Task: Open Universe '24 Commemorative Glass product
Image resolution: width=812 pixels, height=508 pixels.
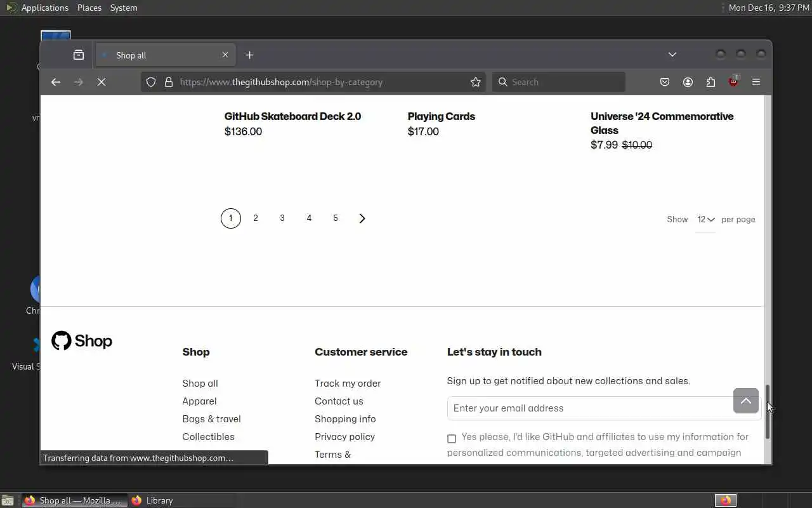Action: coord(662,123)
